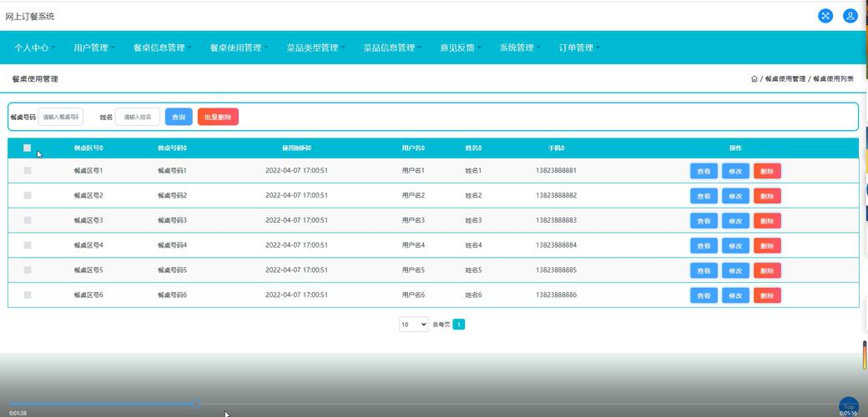868x417 pixels.
Task: Check the row for 餐桌区号4
Action: click(x=28, y=245)
